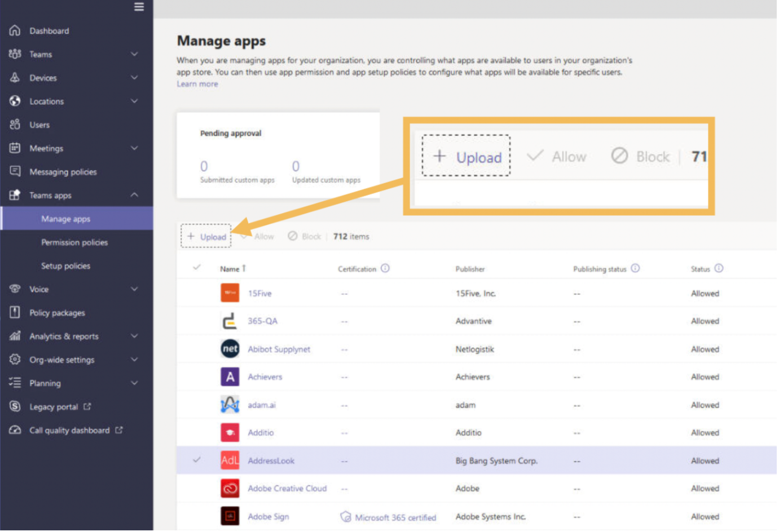Click the Adobe Sign app icon

pyautogui.click(x=230, y=516)
